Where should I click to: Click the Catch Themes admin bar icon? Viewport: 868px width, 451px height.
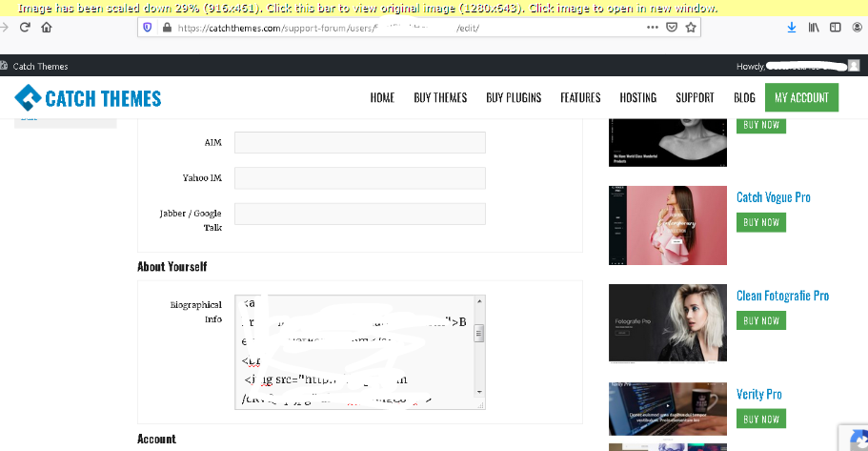tap(4, 66)
